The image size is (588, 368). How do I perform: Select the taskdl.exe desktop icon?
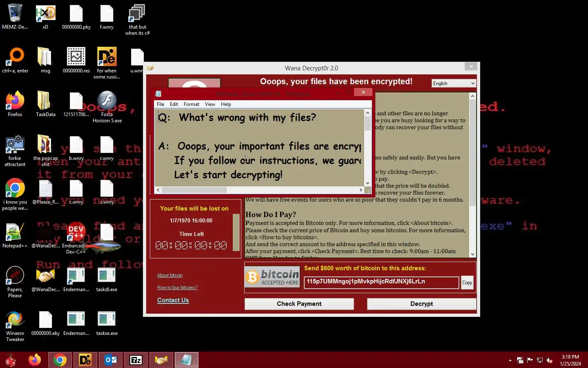[107, 279]
